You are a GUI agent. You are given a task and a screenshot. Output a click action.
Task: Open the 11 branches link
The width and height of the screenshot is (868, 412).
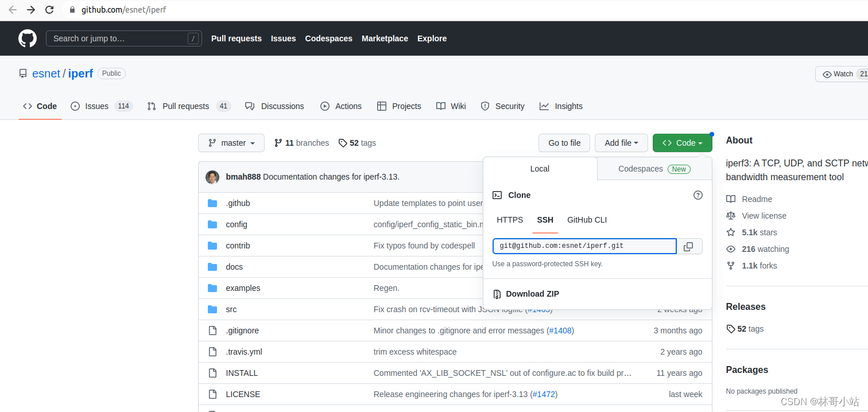301,143
